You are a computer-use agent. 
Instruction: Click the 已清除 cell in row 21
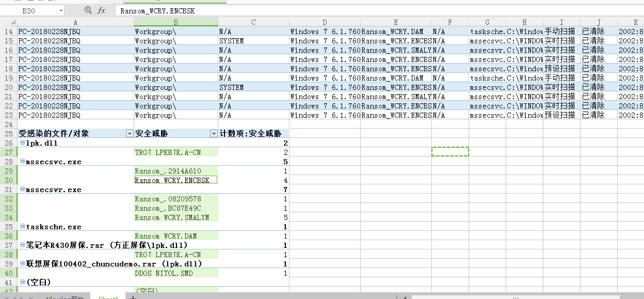coord(599,97)
